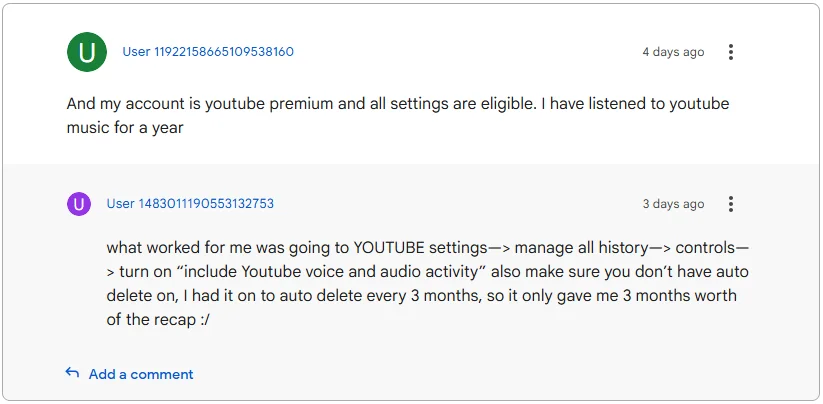
Task: Open the first post's three-dot options menu
Action: pyautogui.click(x=731, y=52)
